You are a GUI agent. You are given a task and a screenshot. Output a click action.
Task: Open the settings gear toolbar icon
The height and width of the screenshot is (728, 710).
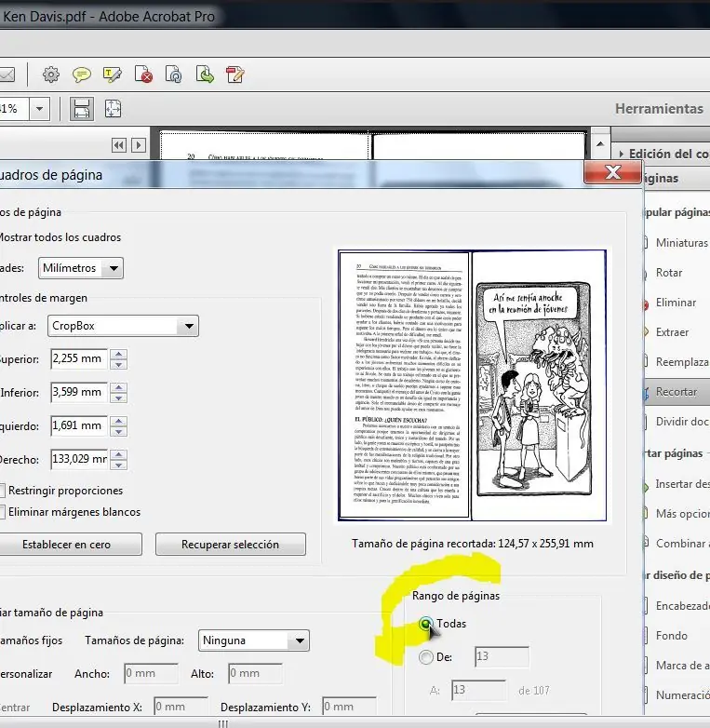coord(51,74)
